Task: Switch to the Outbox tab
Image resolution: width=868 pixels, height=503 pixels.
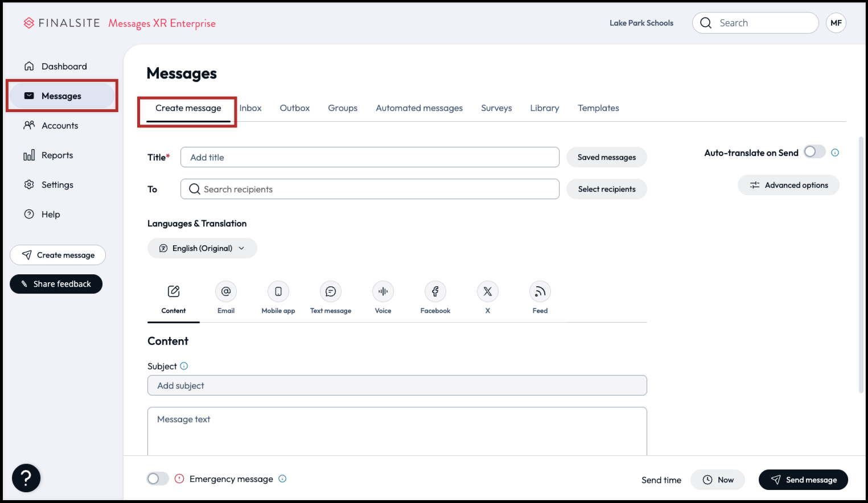Action: [294, 108]
